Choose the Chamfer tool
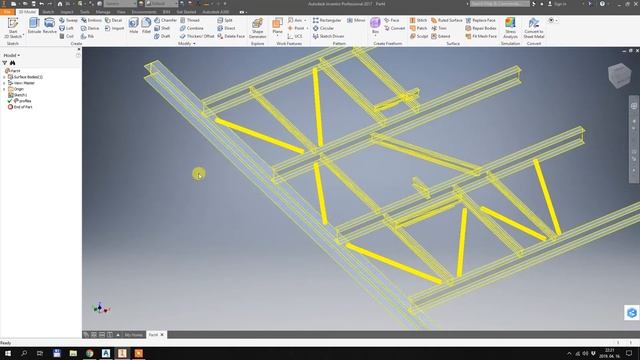This screenshot has height=360, width=640. pyautogui.click(x=165, y=20)
